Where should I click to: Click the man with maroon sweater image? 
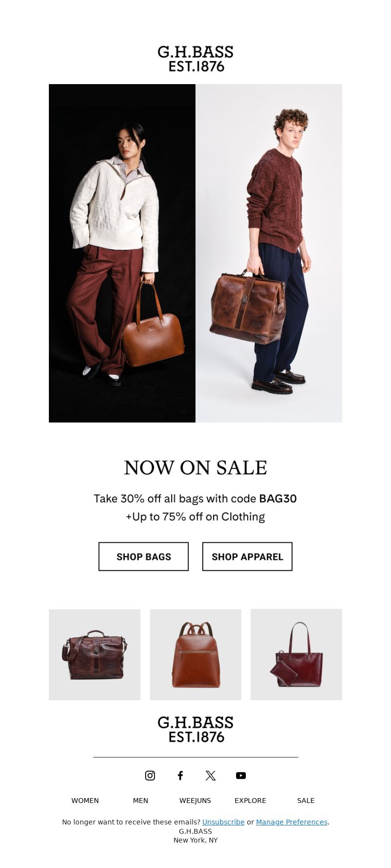click(269, 253)
